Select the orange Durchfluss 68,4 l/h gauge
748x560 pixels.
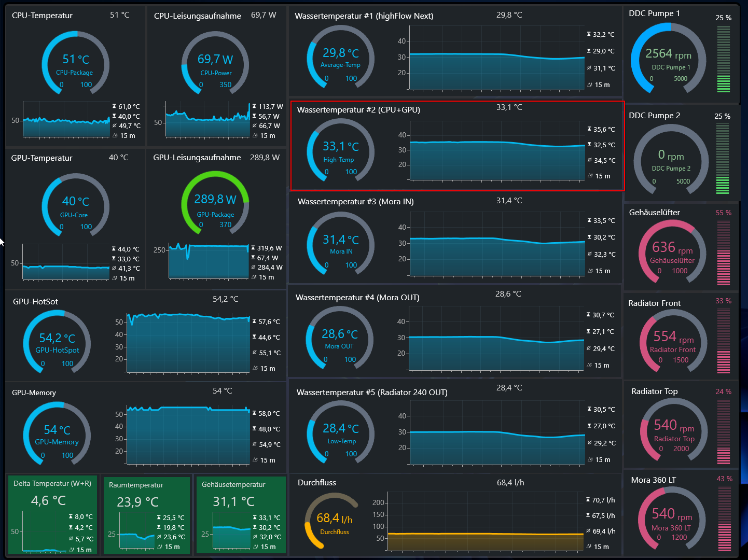point(332,521)
